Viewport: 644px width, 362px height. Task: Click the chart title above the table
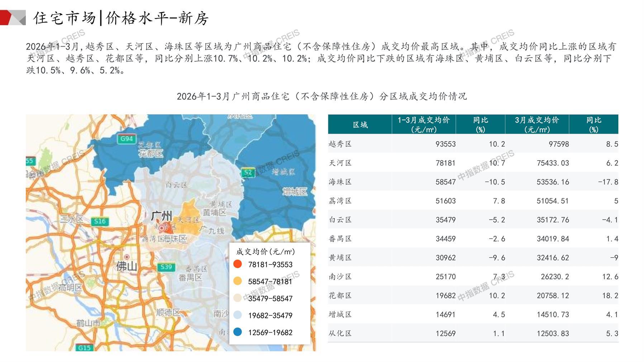[x=321, y=96]
